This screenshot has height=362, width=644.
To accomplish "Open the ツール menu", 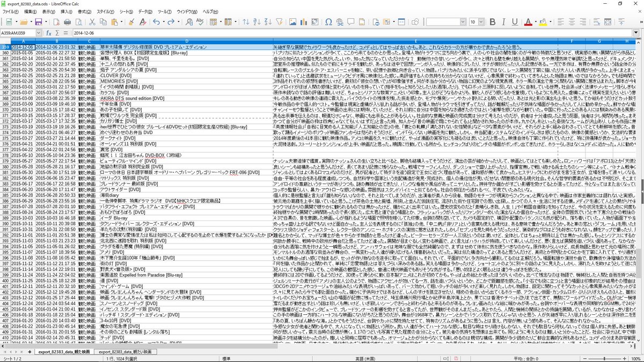I will tap(165, 11).
